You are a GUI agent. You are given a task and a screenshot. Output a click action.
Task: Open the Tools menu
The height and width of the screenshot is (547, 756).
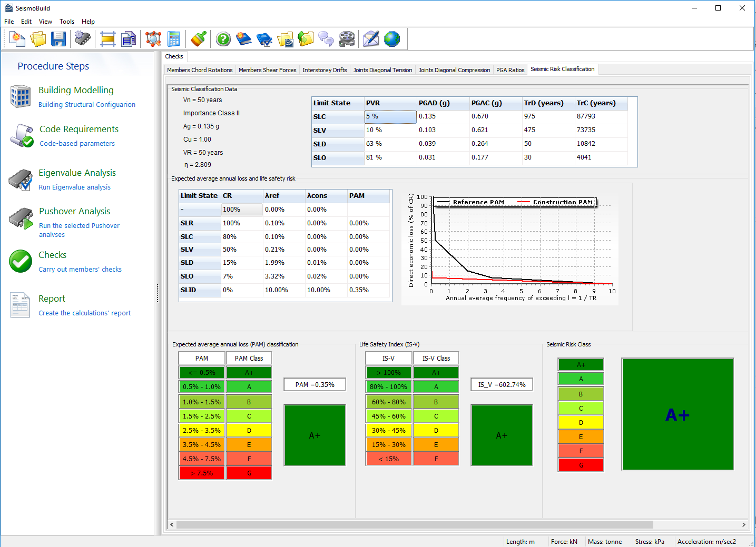pyautogui.click(x=67, y=22)
